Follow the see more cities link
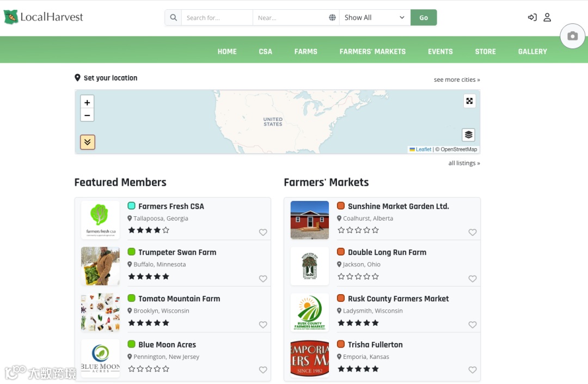Viewport: 588px width, 384px height. tap(457, 80)
